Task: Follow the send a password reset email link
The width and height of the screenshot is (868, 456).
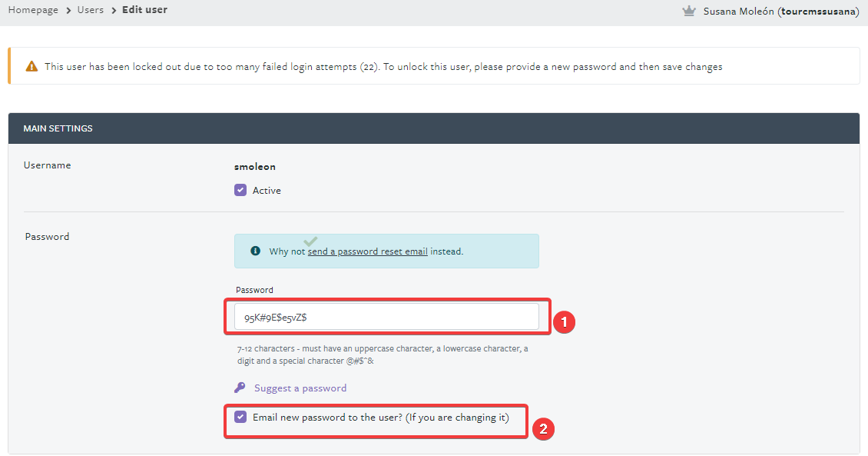Action: (368, 251)
